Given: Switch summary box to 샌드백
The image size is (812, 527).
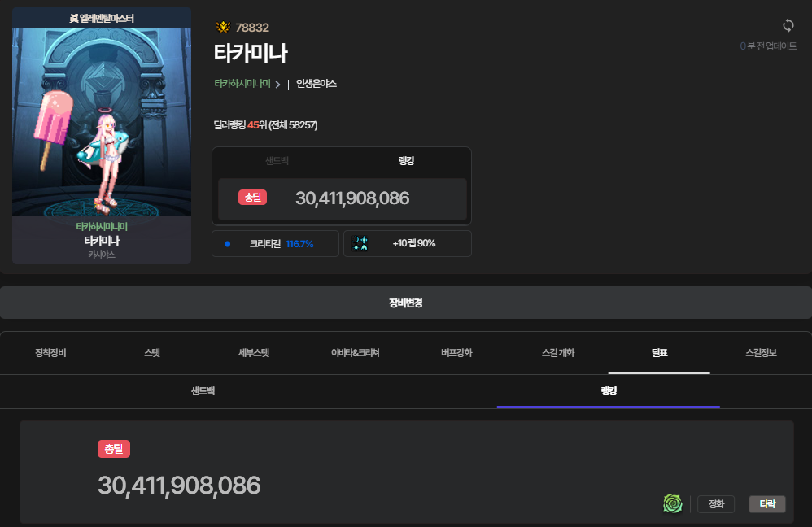Looking at the screenshot, I should point(277,161).
